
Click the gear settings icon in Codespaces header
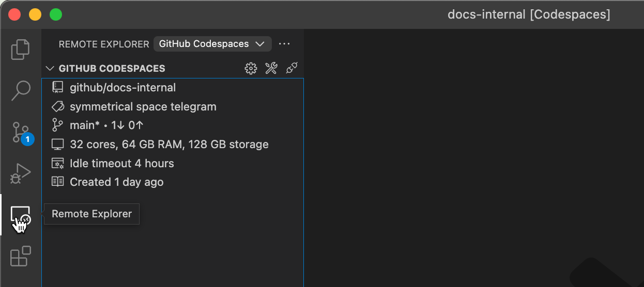pyautogui.click(x=251, y=69)
